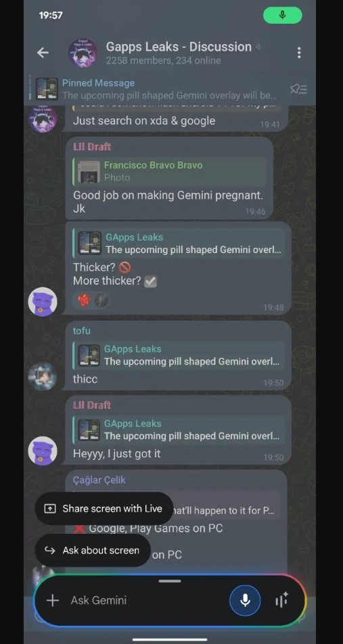This screenshot has height=644, width=343.
Task: Open the pinned messages list icon
Action: (x=298, y=89)
